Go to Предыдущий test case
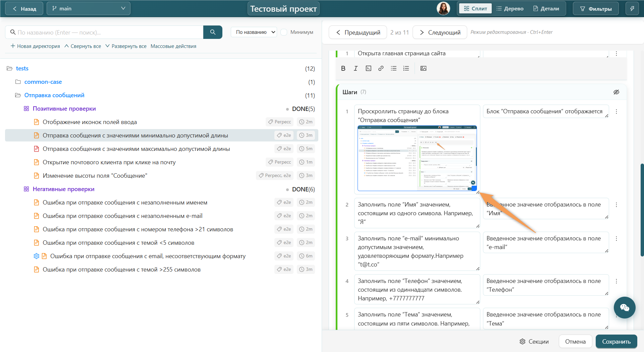644x352 pixels. [x=358, y=32]
